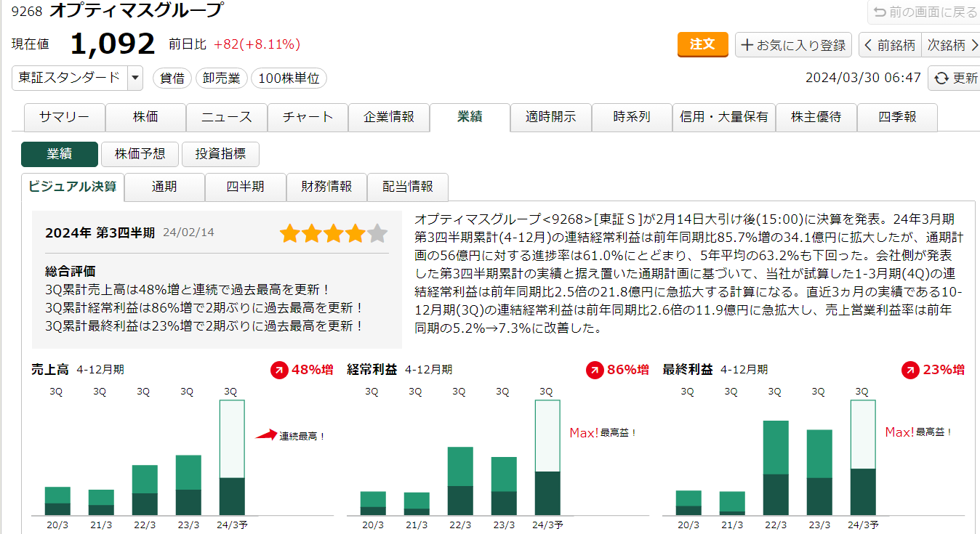Click the 最終利益 23/3 bar
Screen dimensions: 980x534
(819, 472)
